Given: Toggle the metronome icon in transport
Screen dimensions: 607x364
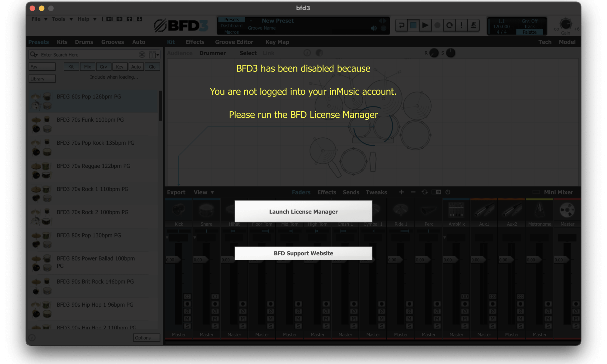Looking at the screenshot, I should [473, 25].
